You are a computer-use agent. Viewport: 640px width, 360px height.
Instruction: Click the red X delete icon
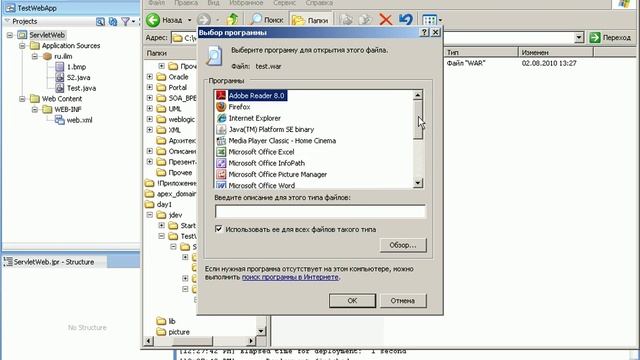point(386,20)
